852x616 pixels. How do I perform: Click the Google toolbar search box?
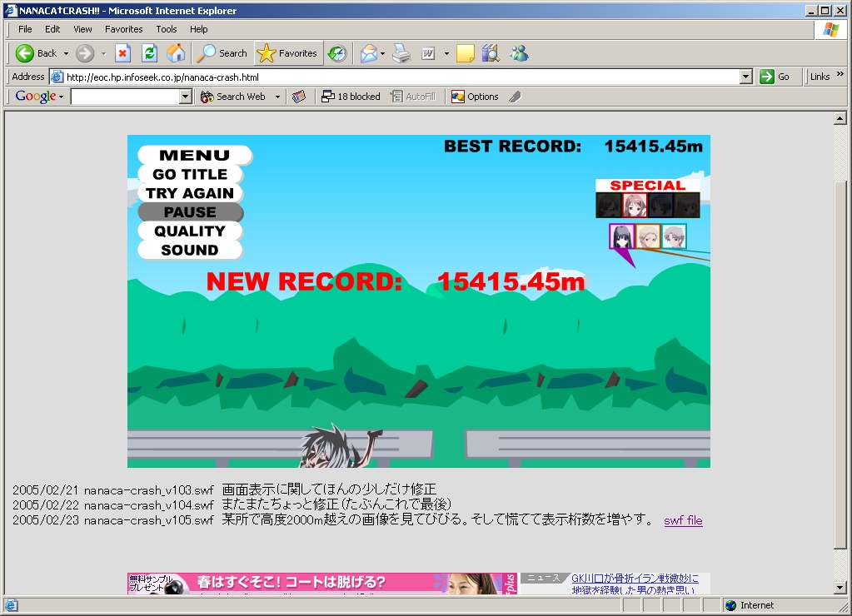pyautogui.click(x=126, y=97)
